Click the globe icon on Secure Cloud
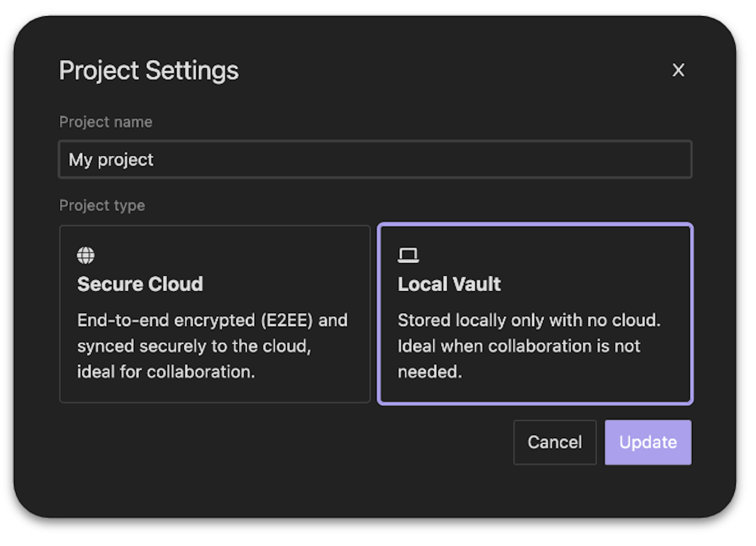This screenshot has height=546, width=756. pyautogui.click(x=85, y=255)
